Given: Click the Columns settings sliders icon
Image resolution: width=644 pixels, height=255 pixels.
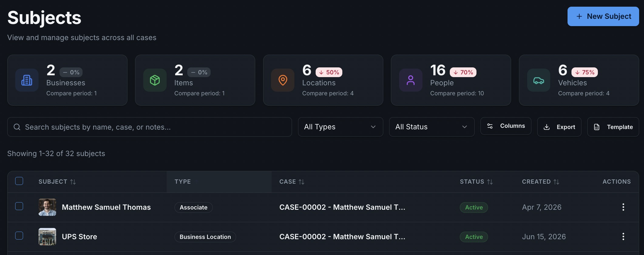Looking at the screenshot, I should 490,126.
